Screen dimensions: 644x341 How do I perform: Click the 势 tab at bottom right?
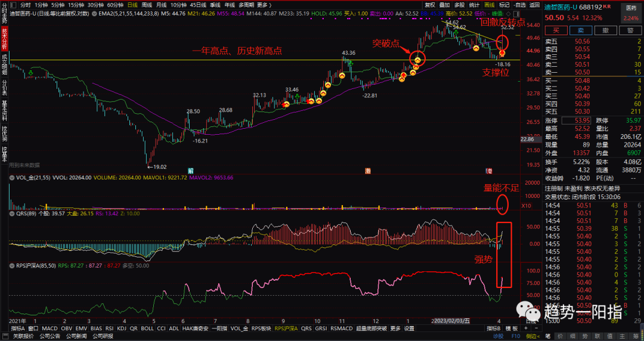[584, 336]
